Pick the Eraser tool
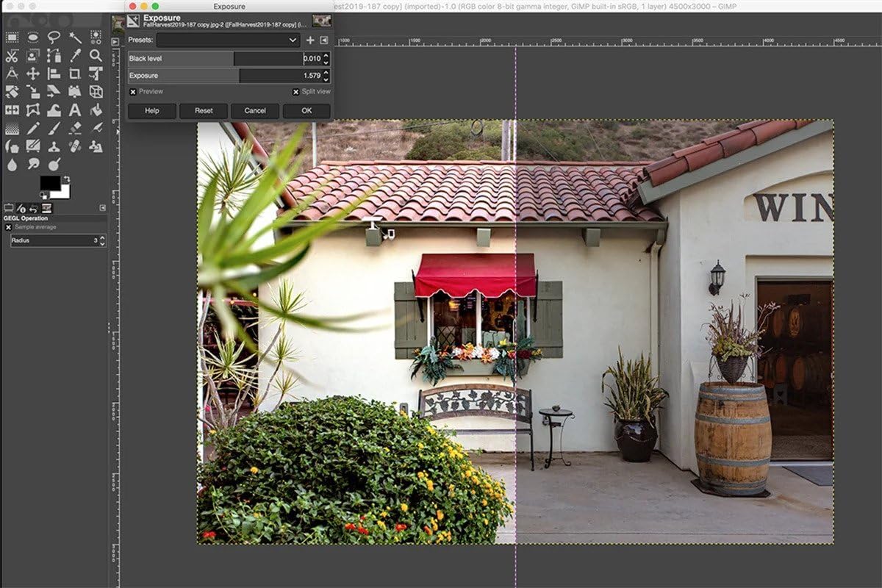The width and height of the screenshot is (882, 588). point(75,128)
